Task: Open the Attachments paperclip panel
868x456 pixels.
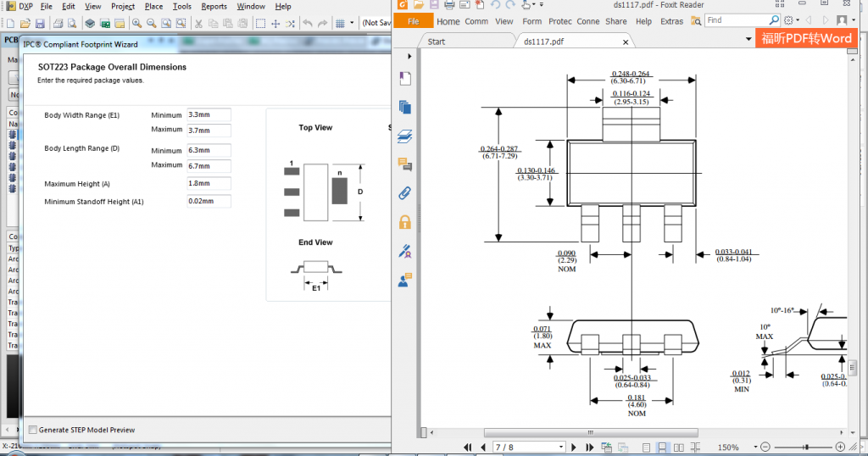Action: pyautogui.click(x=405, y=193)
